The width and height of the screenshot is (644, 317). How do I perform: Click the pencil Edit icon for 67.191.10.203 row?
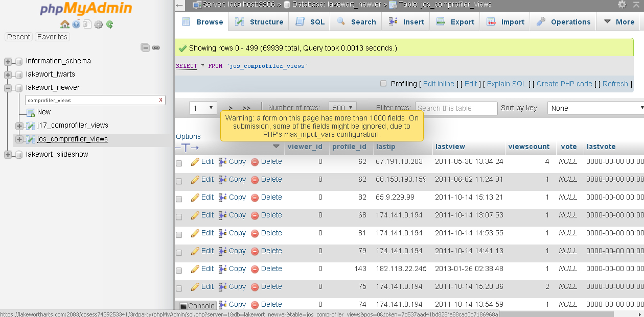pyautogui.click(x=195, y=162)
